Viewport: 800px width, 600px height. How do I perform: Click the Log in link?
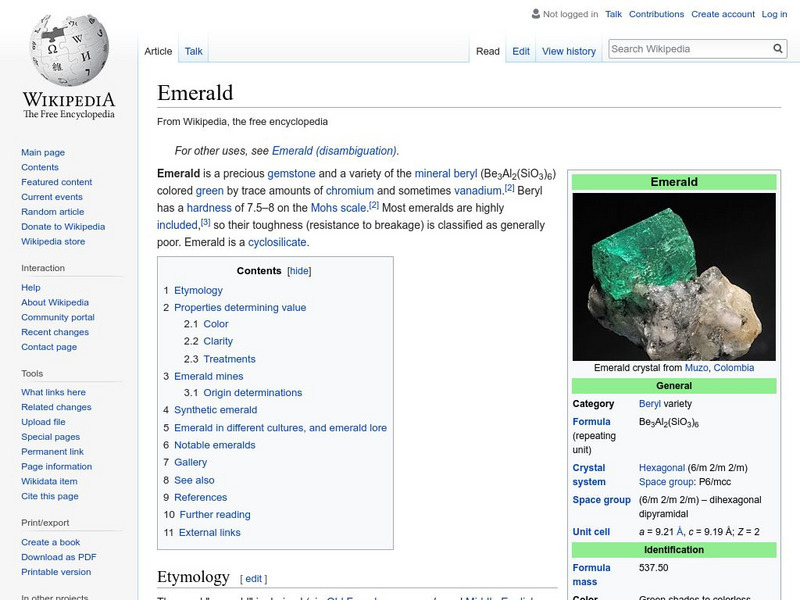774,14
